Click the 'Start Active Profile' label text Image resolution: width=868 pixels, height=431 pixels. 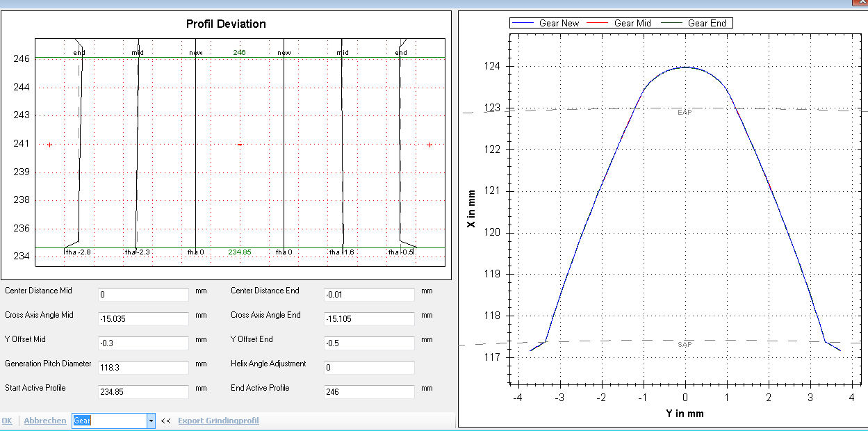pos(36,388)
